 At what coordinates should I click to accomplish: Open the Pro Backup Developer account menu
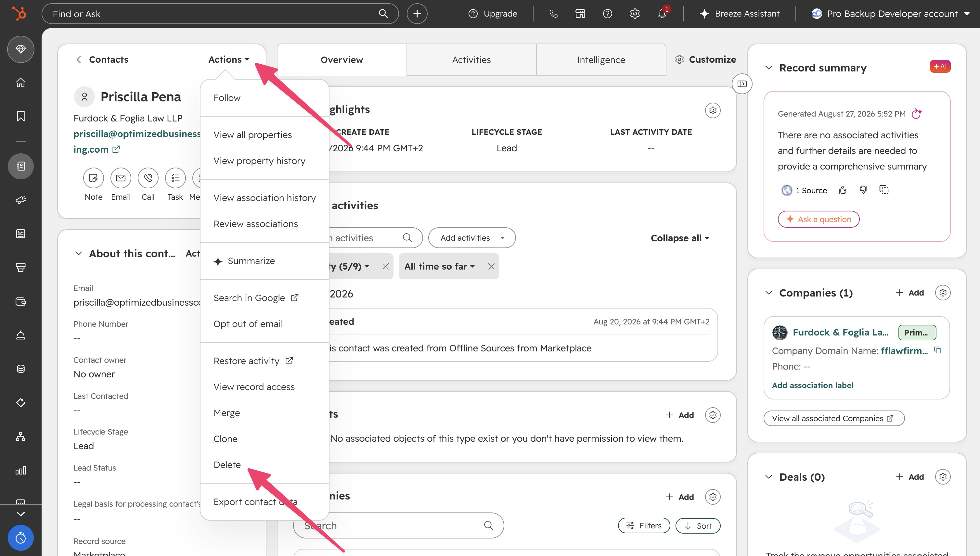[890, 14]
